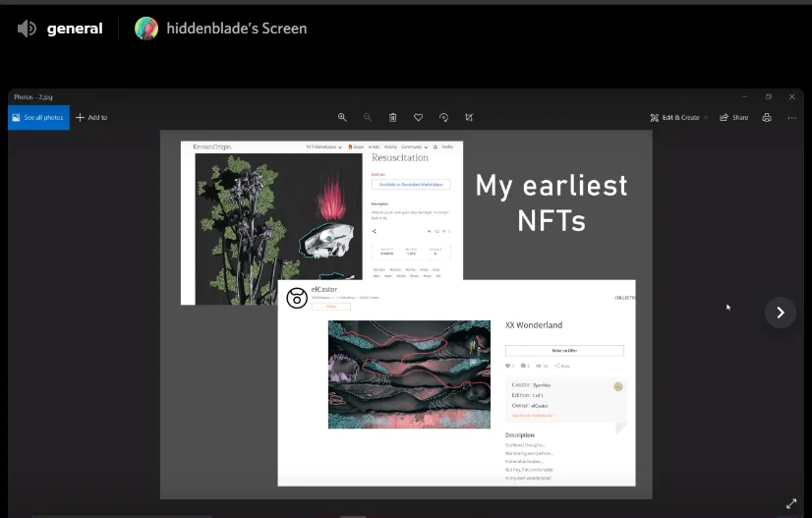812x518 pixels.
Task: Click the Share button in Photos
Action: tap(733, 118)
